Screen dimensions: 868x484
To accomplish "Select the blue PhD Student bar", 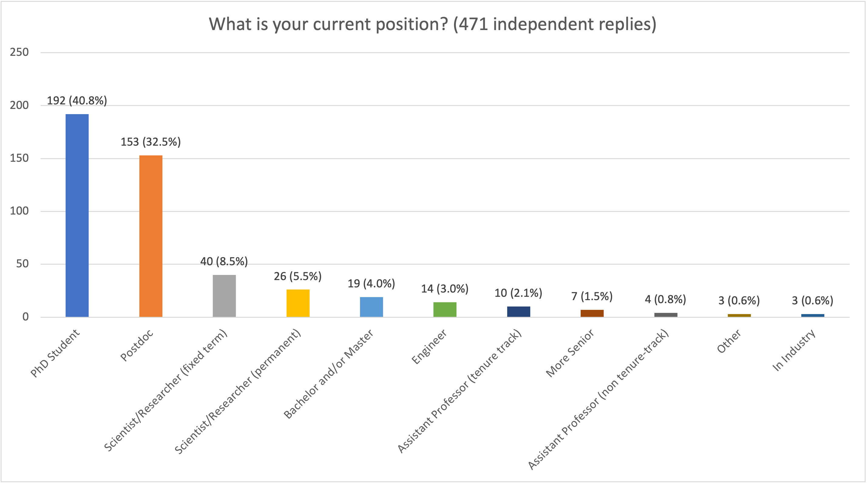I will 77,215.
